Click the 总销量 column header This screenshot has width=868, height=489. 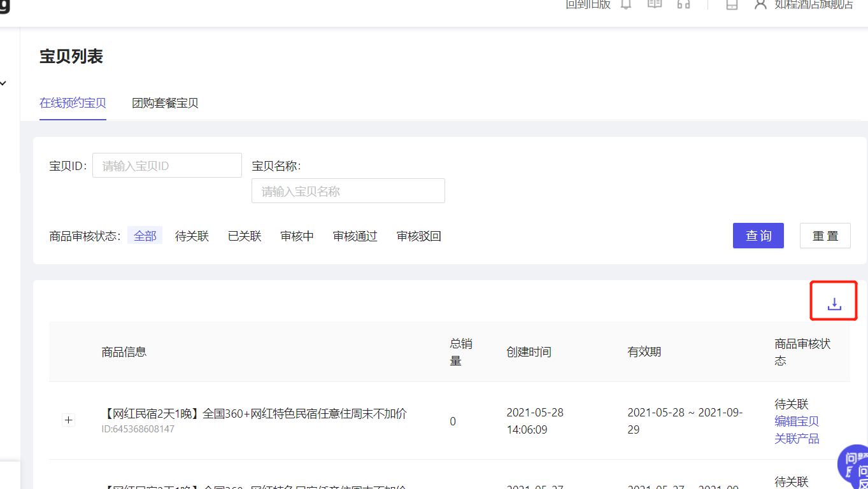tap(461, 352)
